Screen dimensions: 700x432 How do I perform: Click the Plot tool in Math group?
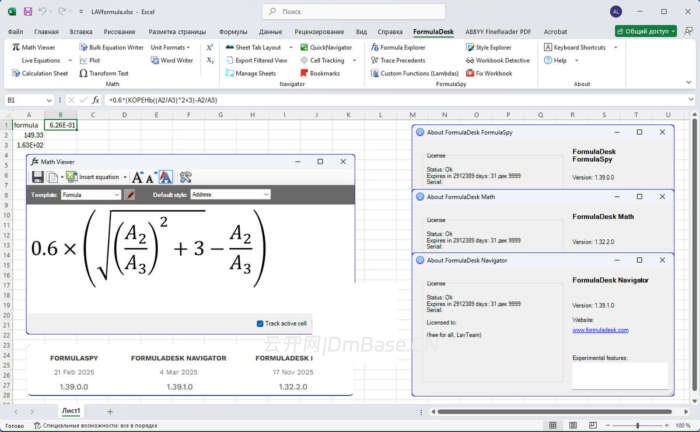(x=90, y=60)
